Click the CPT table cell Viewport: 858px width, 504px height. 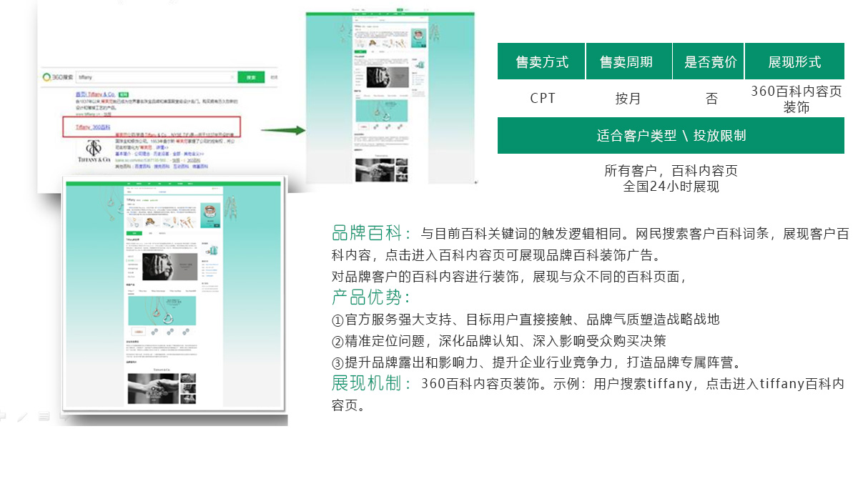542,99
